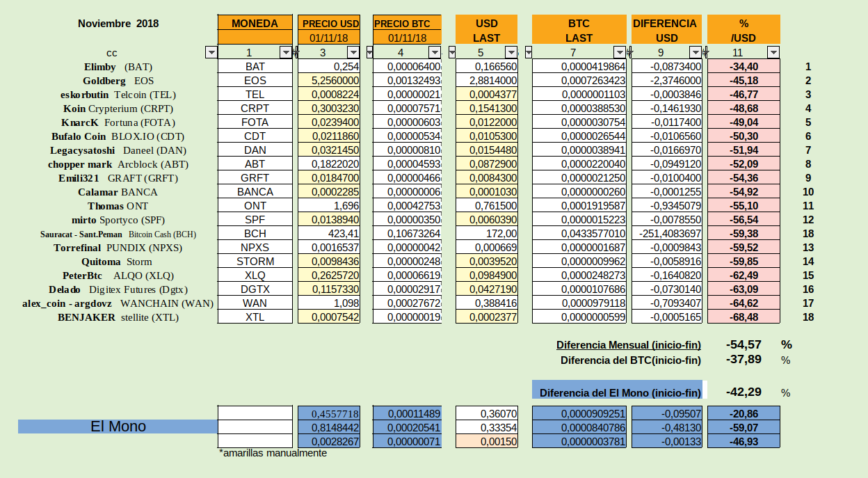Select the ONT cell in MONEDA column

(255, 205)
